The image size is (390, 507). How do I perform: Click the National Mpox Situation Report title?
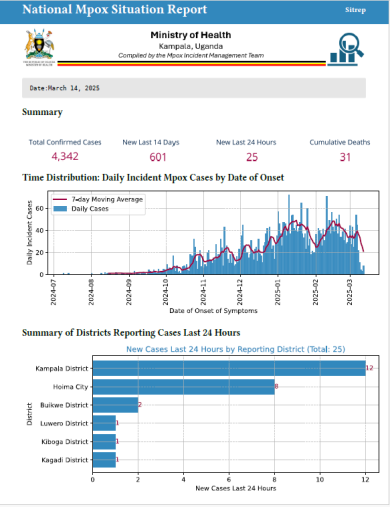point(115,9)
